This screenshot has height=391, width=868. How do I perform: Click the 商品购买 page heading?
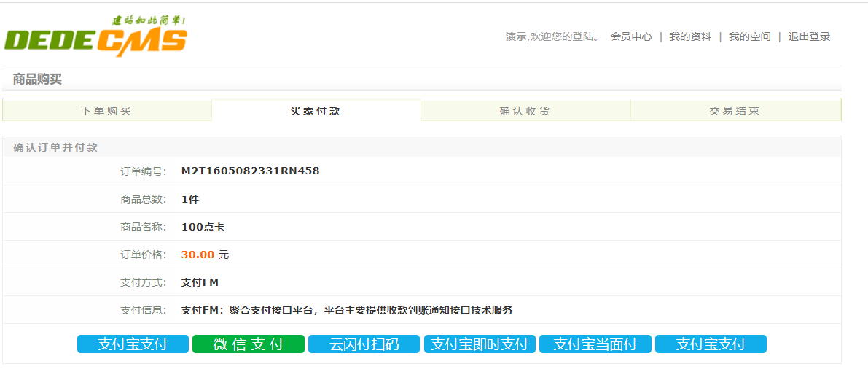[37, 80]
